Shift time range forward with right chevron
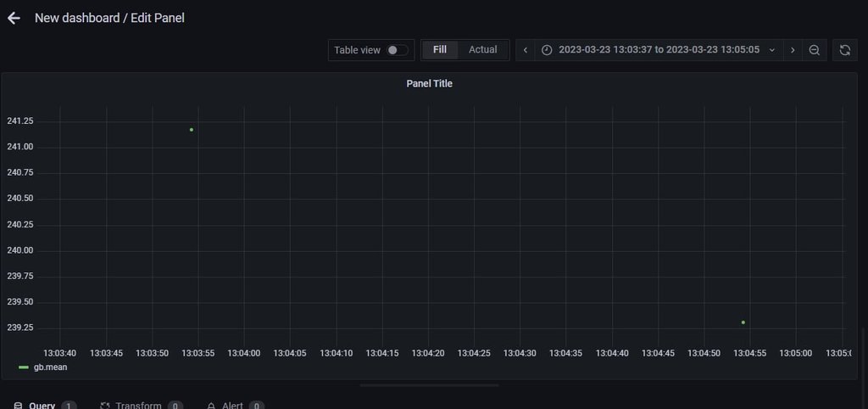 pyautogui.click(x=793, y=50)
